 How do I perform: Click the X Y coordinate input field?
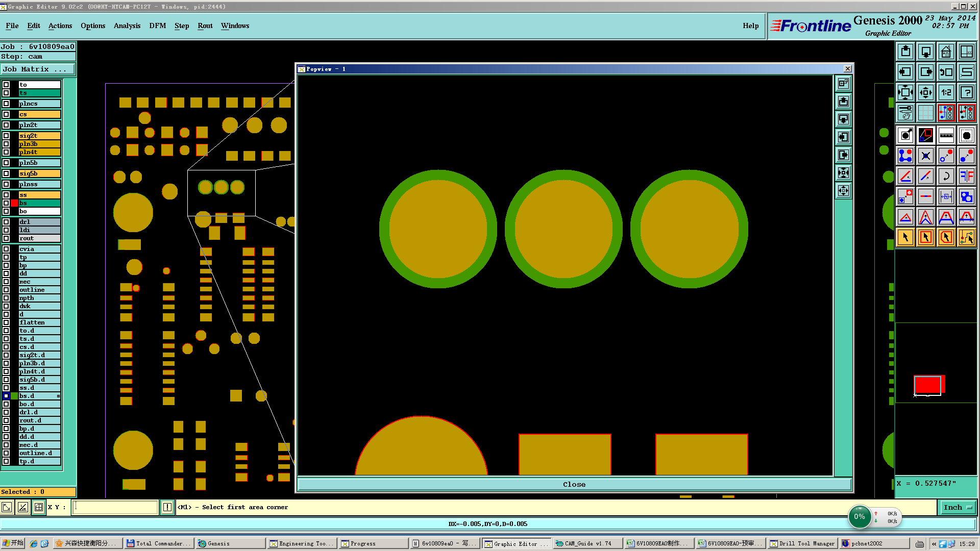coord(115,507)
